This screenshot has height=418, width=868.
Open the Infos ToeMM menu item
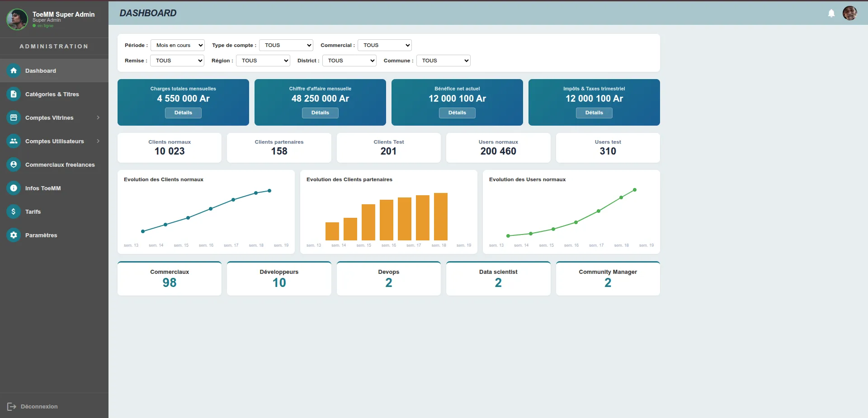[54, 188]
